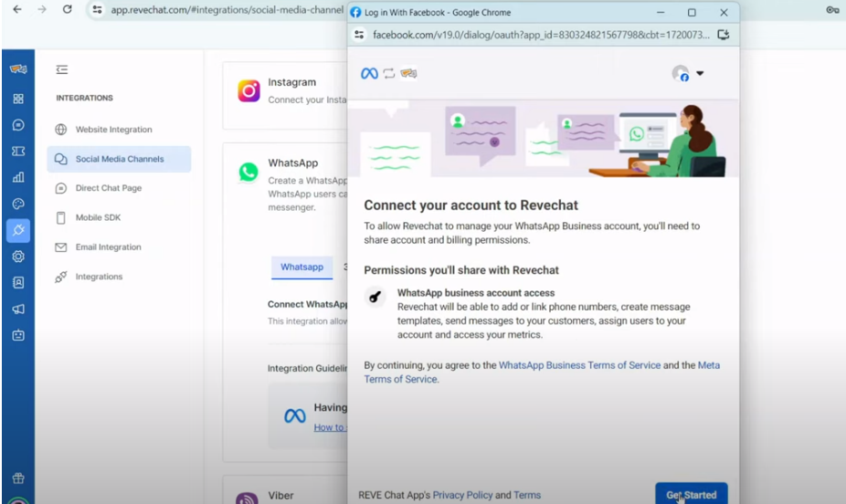Click the Get Started button

[692, 494]
